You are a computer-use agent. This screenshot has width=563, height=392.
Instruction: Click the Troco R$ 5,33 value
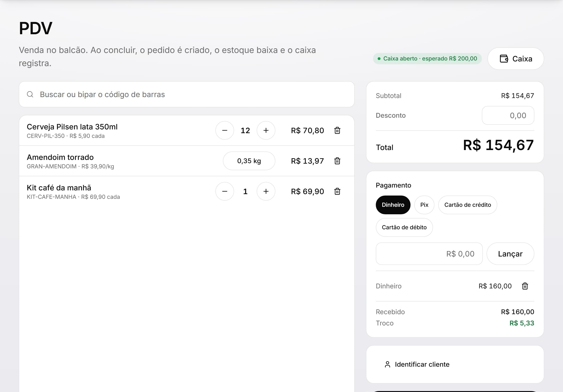(x=521, y=323)
